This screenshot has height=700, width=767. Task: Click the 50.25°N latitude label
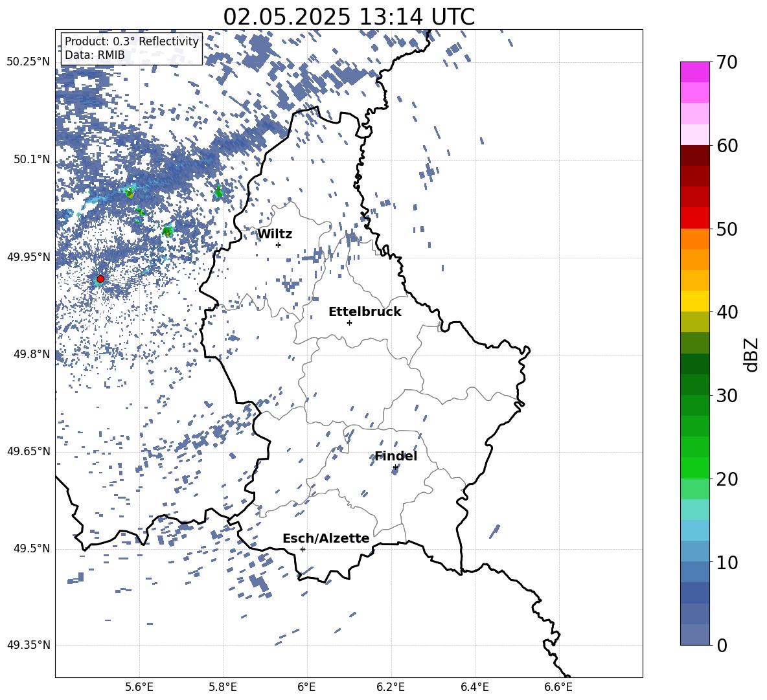29,62
